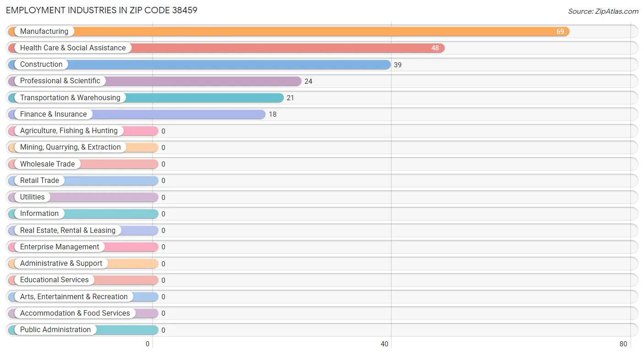
Task: Click the value 48 on the Health Care bar
Action: click(435, 48)
